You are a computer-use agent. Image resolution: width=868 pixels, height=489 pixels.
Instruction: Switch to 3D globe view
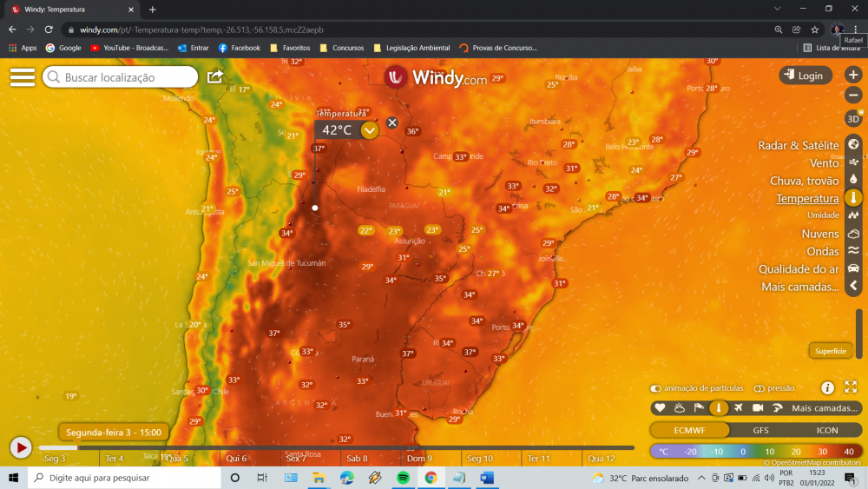coord(853,118)
